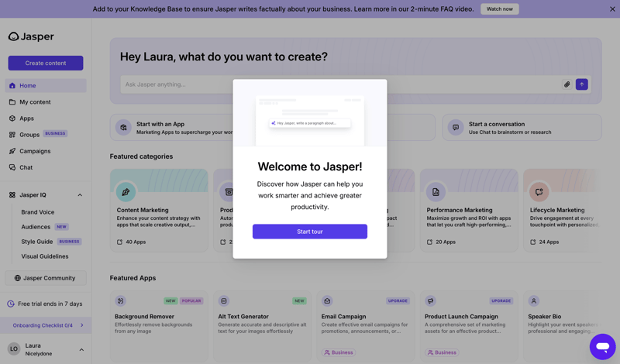Image resolution: width=620 pixels, height=364 pixels.
Task: Click the Speaker Bio person icon
Action: (x=534, y=300)
